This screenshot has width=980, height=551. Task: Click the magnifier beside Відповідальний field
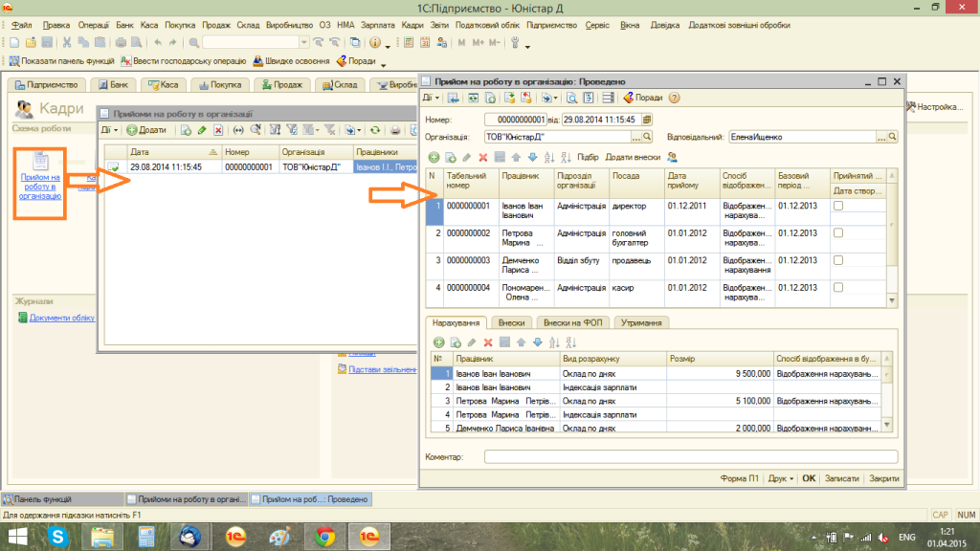[x=893, y=137]
